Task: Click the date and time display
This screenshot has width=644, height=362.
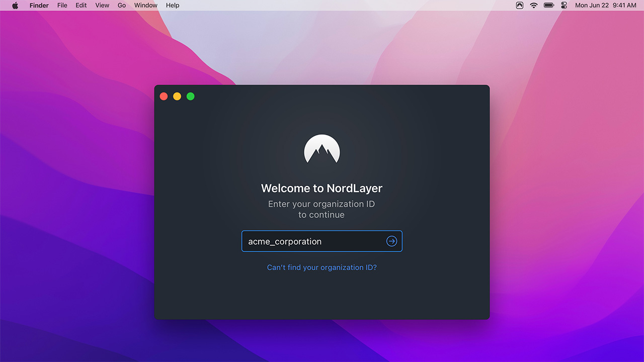Action: pyautogui.click(x=606, y=6)
